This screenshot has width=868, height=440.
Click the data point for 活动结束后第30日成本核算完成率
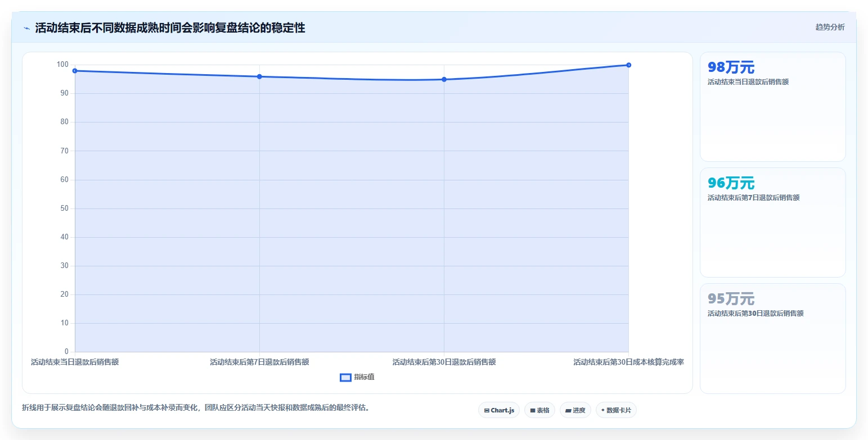pos(628,65)
